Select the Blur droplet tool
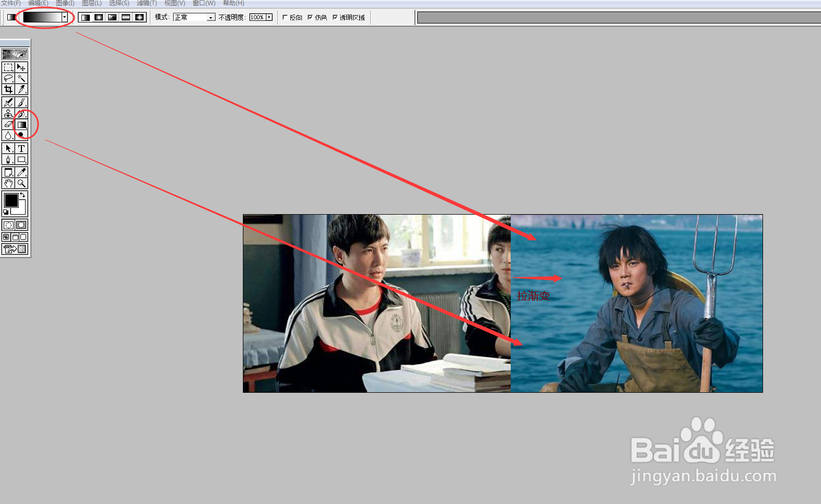Image resolution: width=821 pixels, height=504 pixels. [8, 135]
